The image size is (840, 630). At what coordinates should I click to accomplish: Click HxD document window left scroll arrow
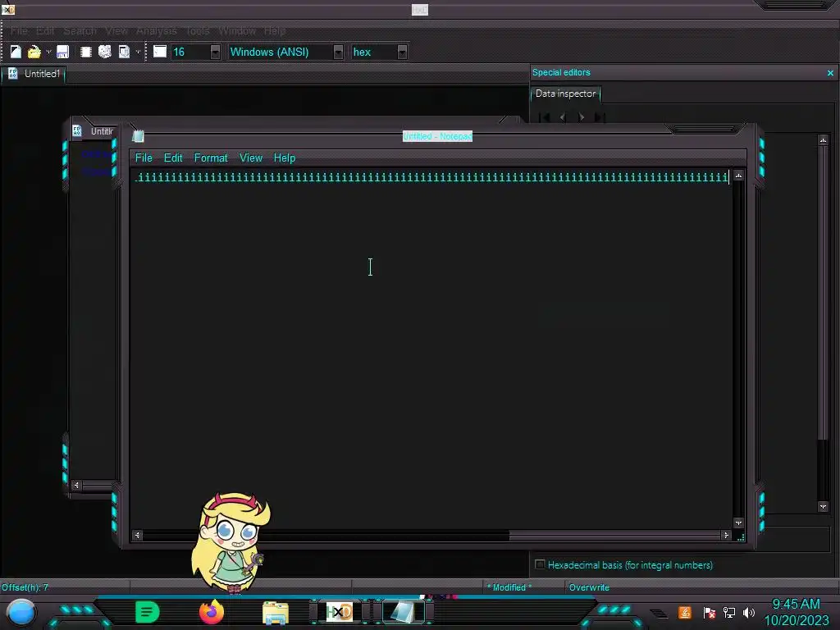click(76, 486)
